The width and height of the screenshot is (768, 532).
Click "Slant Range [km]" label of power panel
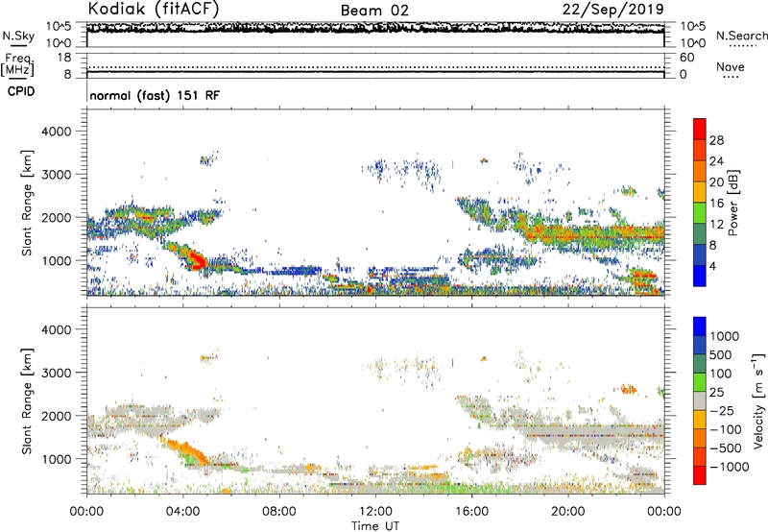click(x=27, y=203)
